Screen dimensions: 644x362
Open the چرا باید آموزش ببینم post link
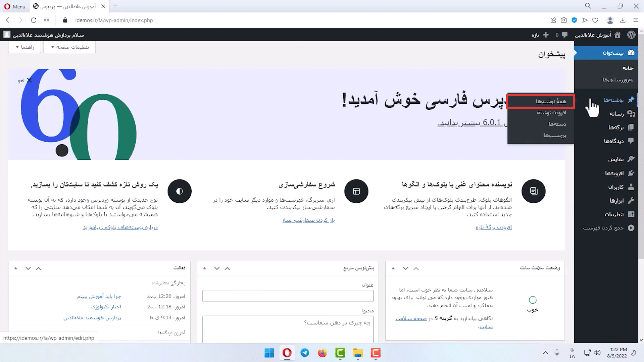point(99,296)
